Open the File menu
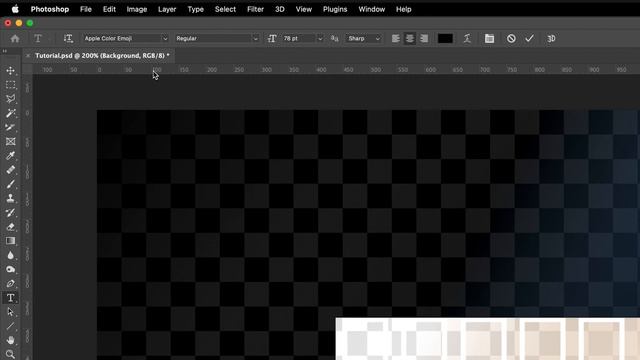This screenshot has width=640, height=360. 86,9
